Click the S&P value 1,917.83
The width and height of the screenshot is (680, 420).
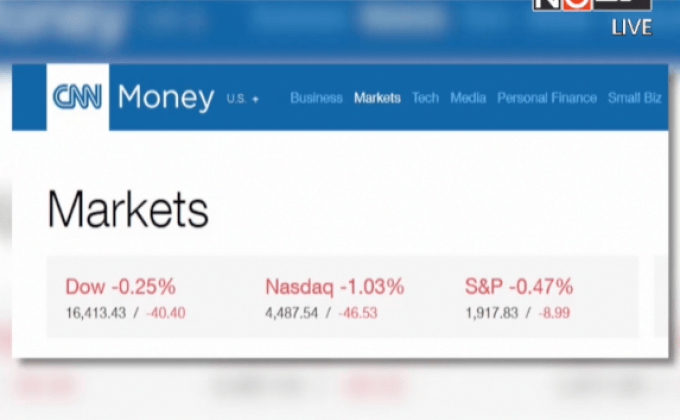point(491,313)
